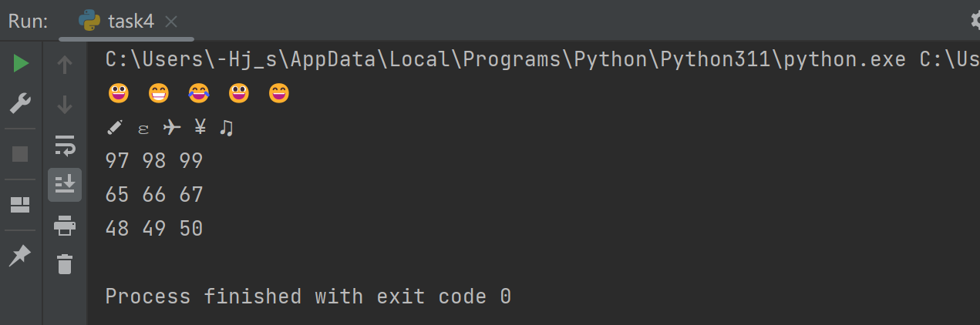
Task: Open Run panel options gear menu
Action: click(x=975, y=21)
